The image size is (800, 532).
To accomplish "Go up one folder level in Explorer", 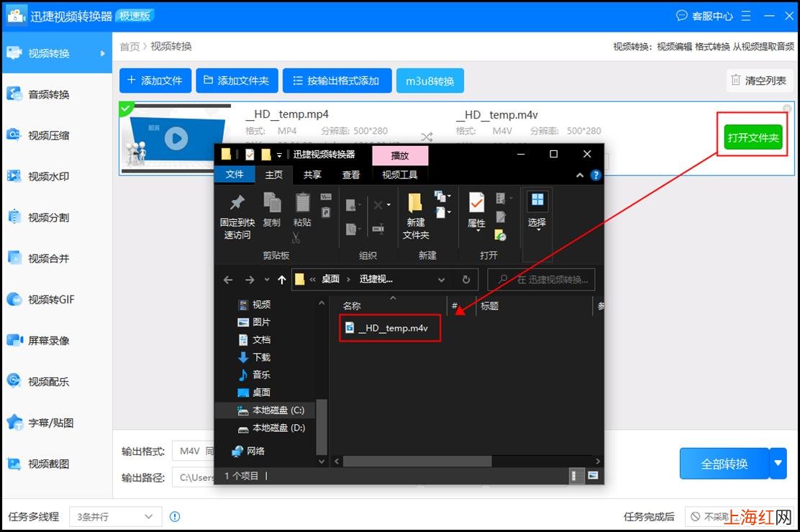I will point(281,280).
